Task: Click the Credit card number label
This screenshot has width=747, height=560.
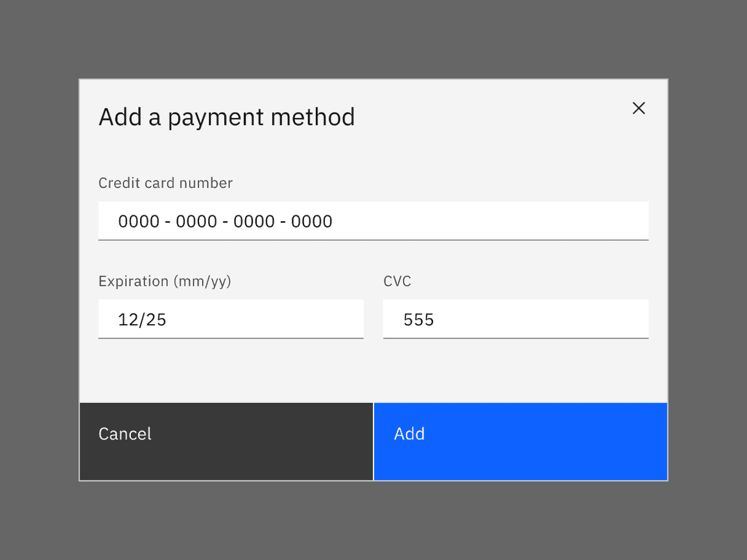Action: 165,183
